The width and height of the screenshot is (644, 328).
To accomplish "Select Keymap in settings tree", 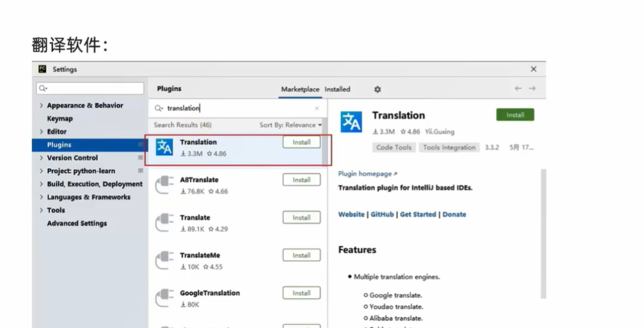I will [x=60, y=118].
